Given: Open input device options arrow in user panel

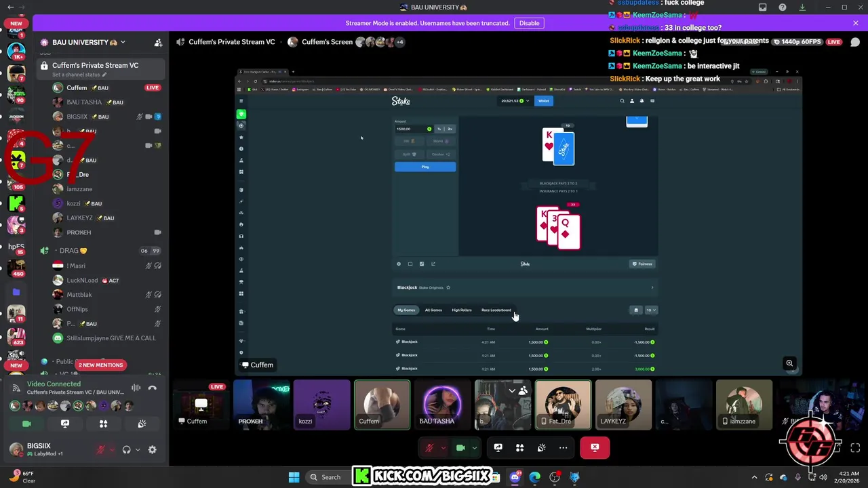Looking at the screenshot, I should pos(112,449).
